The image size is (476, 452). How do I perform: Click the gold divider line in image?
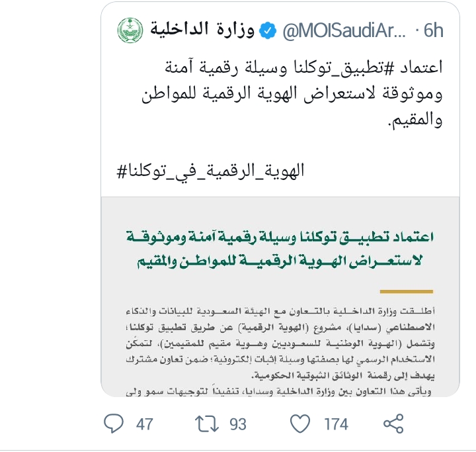coord(406,291)
